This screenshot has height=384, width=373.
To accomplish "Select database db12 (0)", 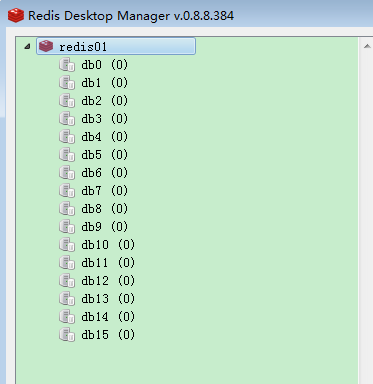I will point(108,281).
